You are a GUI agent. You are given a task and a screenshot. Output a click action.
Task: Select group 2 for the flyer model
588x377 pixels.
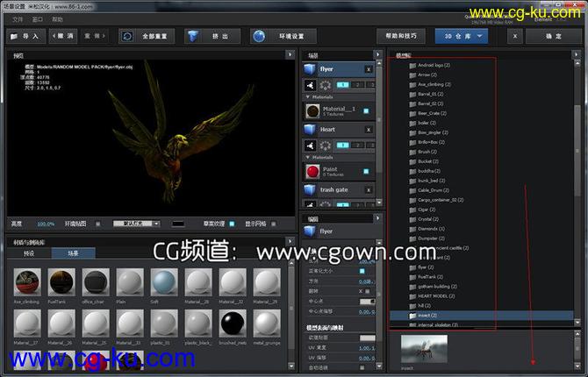[358, 85]
